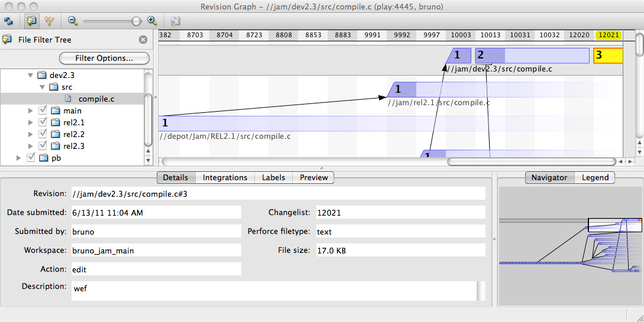This screenshot has width=644, height=322.
Task: Click the Navigator viewport rectangle
Action: pos(615,225)
